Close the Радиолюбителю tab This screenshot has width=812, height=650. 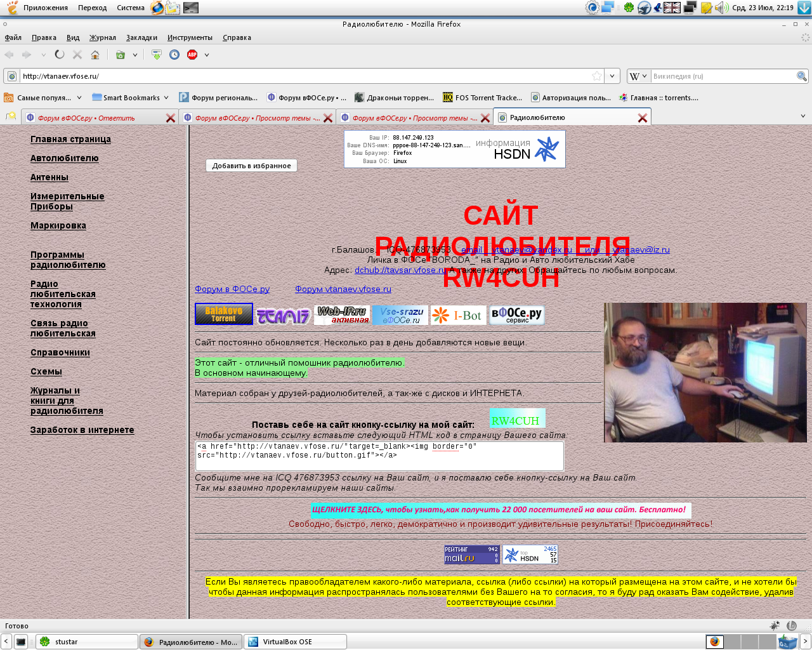[642, 118]
